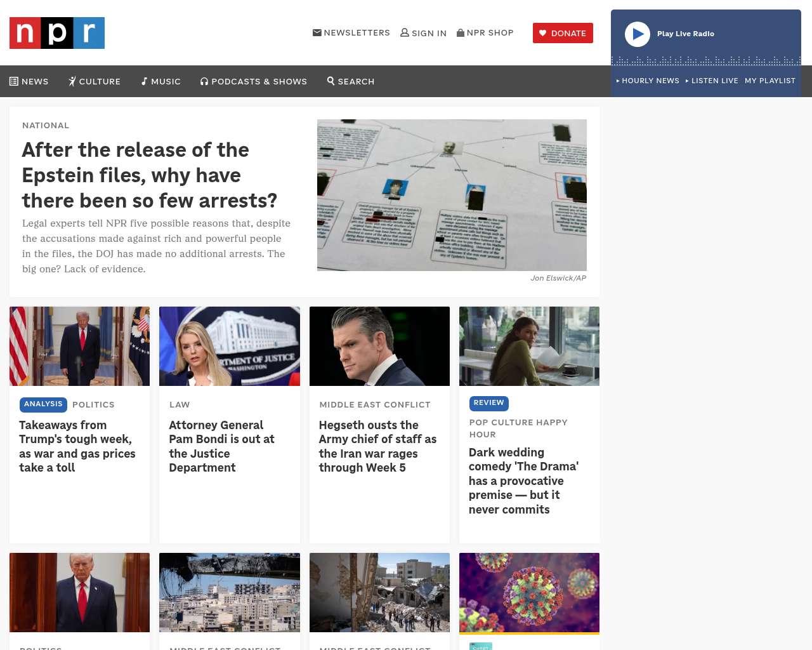This screenshot has width=812, height=650.
Task: Click the Podcasts headphones icon
Action: (x=204, y=81)
